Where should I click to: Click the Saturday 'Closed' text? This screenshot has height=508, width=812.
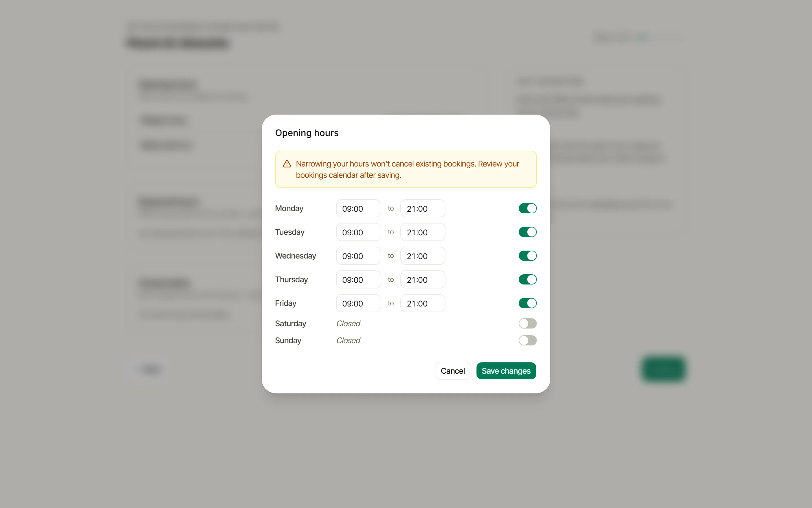348,323
